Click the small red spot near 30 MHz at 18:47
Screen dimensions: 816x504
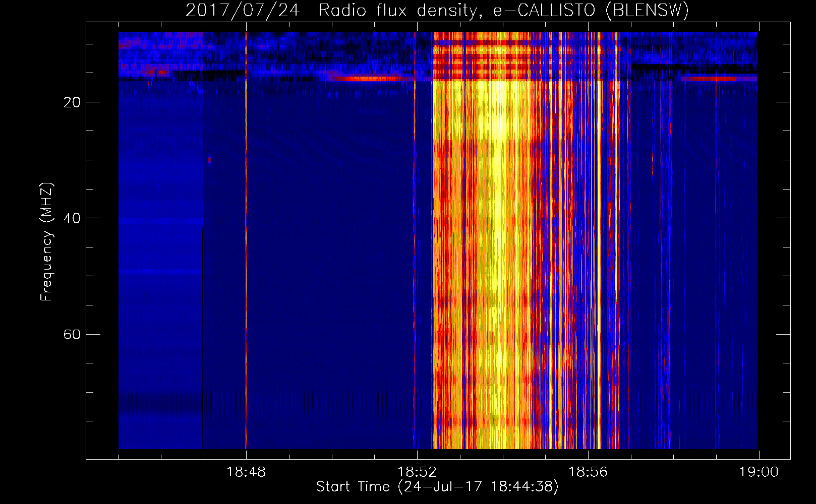click(x=210, y=160)
